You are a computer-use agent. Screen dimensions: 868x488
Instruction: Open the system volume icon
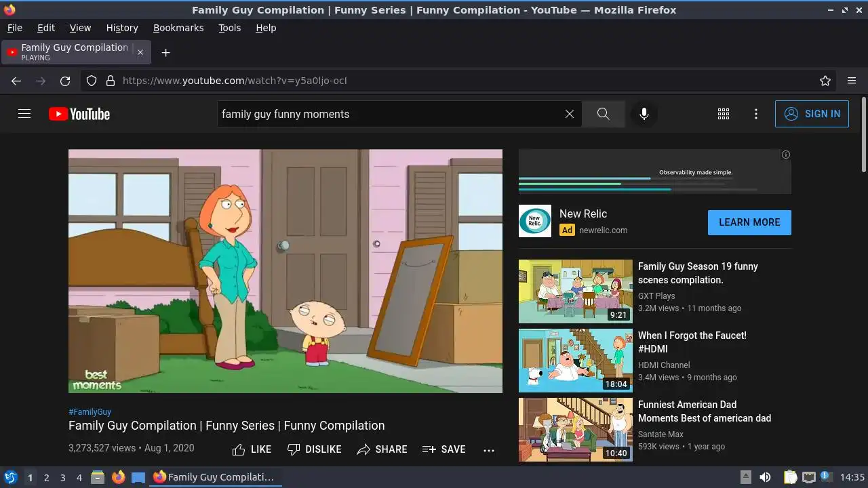pyautogui.click(x=765, y=477)
